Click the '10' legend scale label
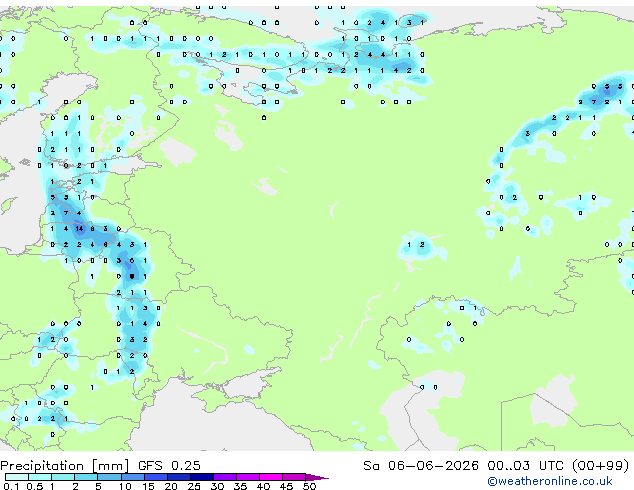 coord(125,486)
